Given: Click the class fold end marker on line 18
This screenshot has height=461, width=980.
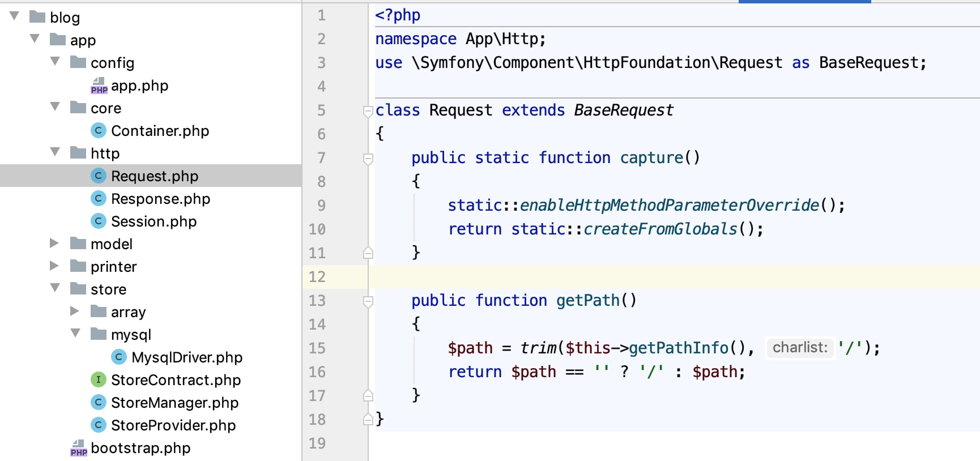Looking at the screenshot, I should [368, 419].
